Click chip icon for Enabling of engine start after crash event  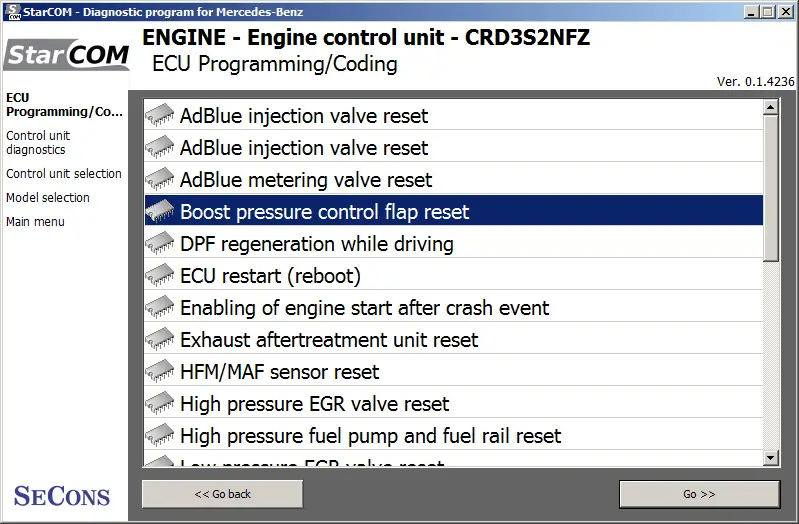pos(159,307)
